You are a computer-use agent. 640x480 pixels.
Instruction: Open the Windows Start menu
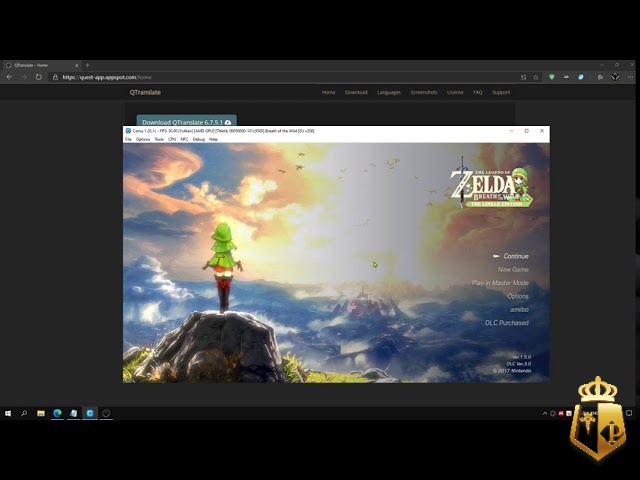pos(8,413)
